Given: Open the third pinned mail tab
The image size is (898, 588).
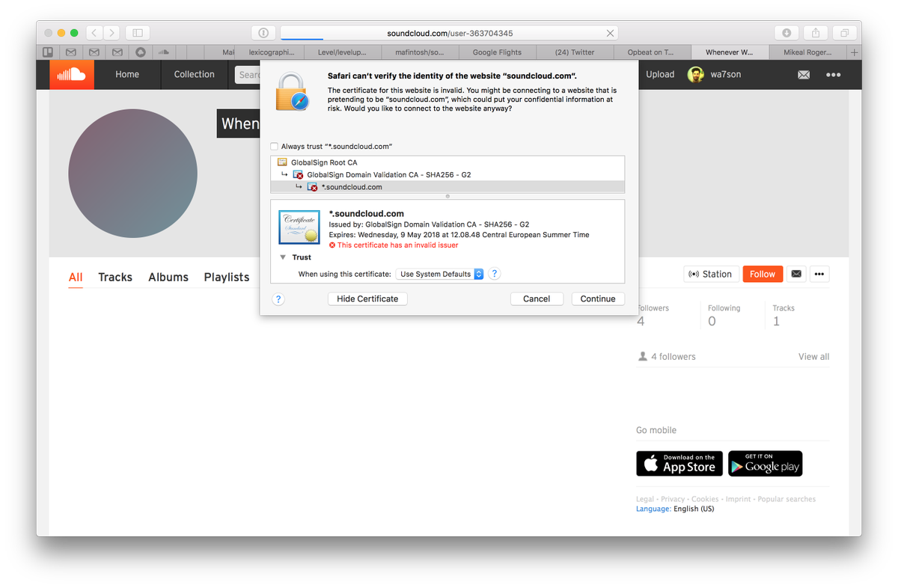Looking at the screenshot, I should [x=117, y=52].
